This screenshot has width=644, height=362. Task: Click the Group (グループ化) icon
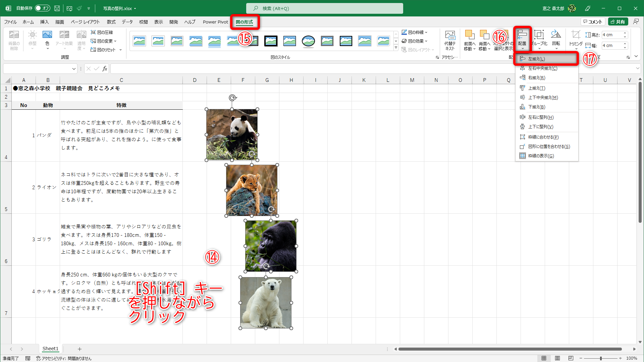tap(539, 39)
